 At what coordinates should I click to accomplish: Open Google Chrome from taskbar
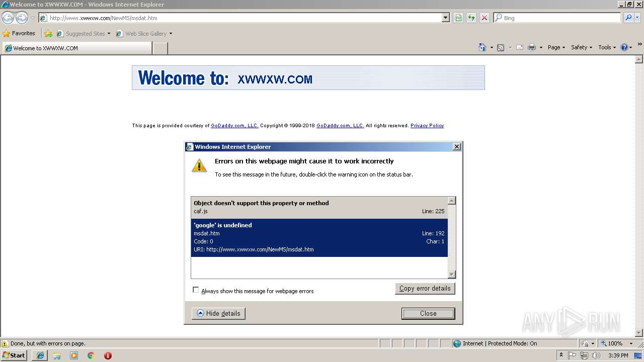[91, 355]
